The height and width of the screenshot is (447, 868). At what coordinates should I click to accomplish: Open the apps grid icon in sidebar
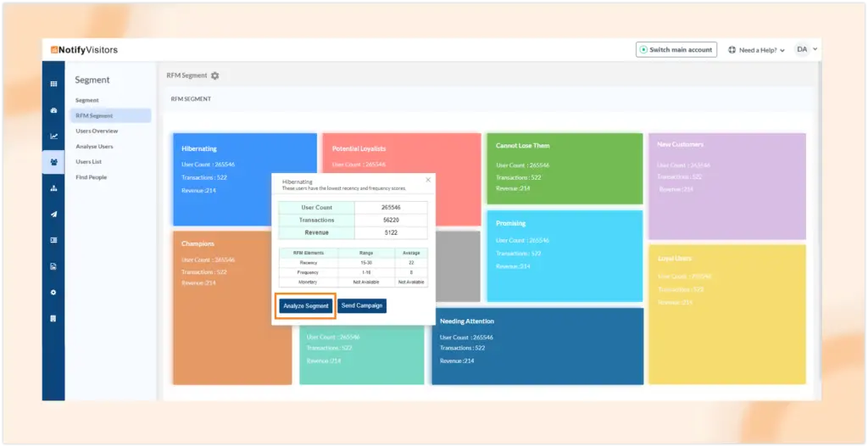click(53, 84)
